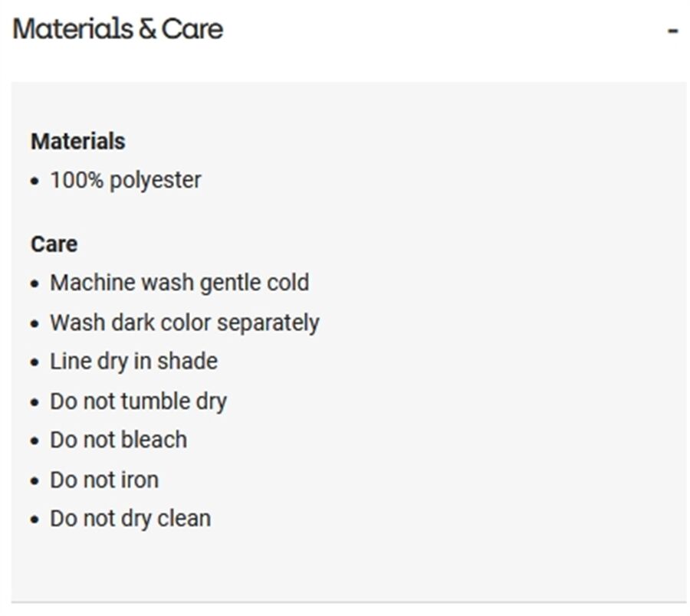Select the Care subheading
Screen dimensions: 690x616
[54, 244]
